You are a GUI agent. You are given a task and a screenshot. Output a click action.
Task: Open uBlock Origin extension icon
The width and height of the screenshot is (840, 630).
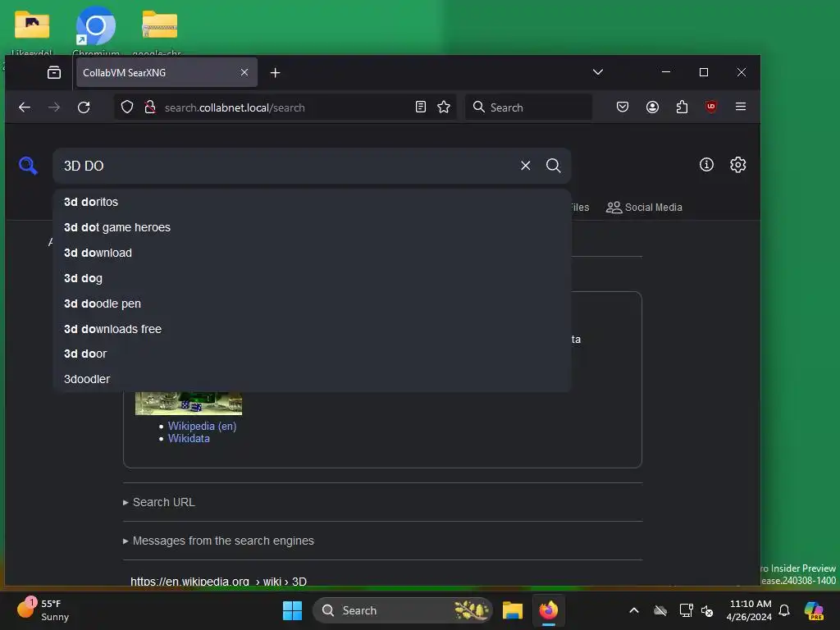pyautogui.click(x=711, y=107)
